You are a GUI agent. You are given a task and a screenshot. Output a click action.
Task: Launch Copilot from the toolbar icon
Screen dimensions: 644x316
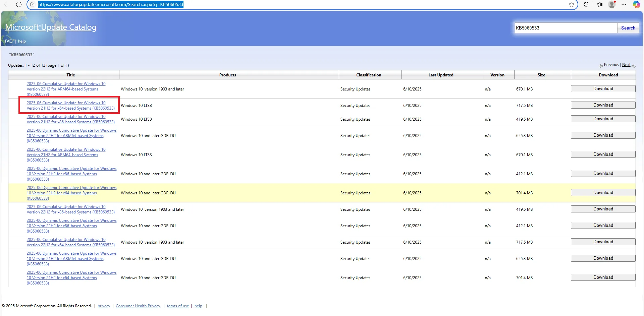tap(636, 4)
